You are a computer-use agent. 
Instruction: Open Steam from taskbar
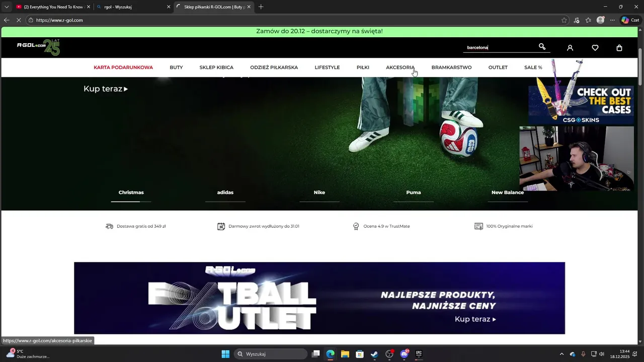click(374, 354)
